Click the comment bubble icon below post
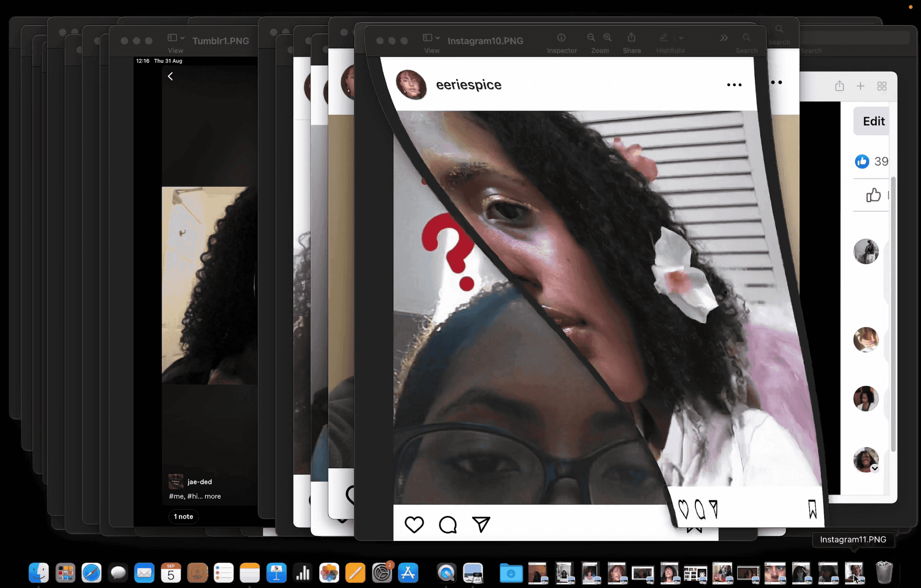The image size is (921, 588). tap(447, 524)
